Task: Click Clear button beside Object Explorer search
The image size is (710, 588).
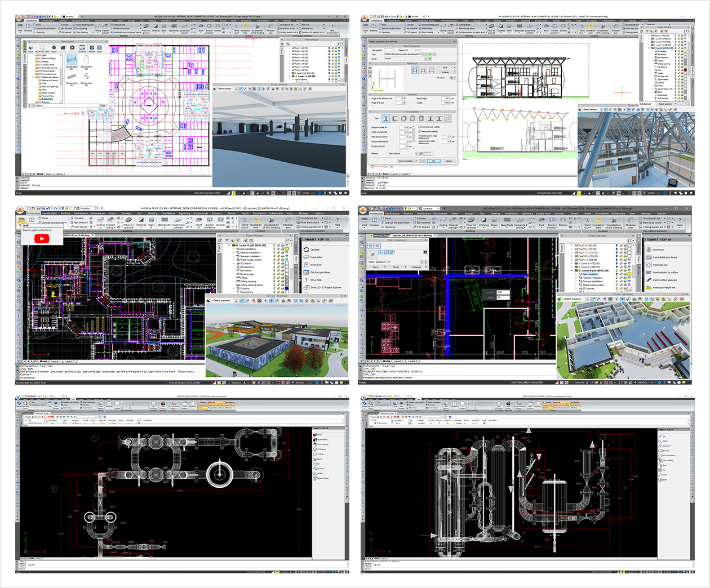Action: (103, 105)
